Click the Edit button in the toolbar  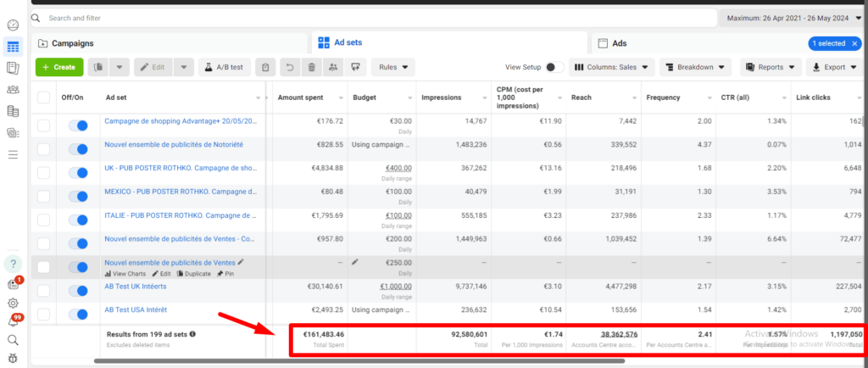(153, 67)
